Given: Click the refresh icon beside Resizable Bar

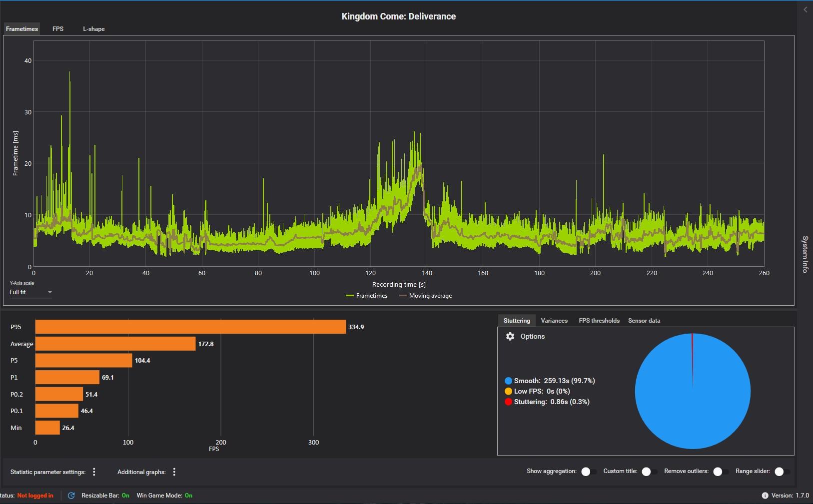Looking at the screenshot, I should click(71, 496).
